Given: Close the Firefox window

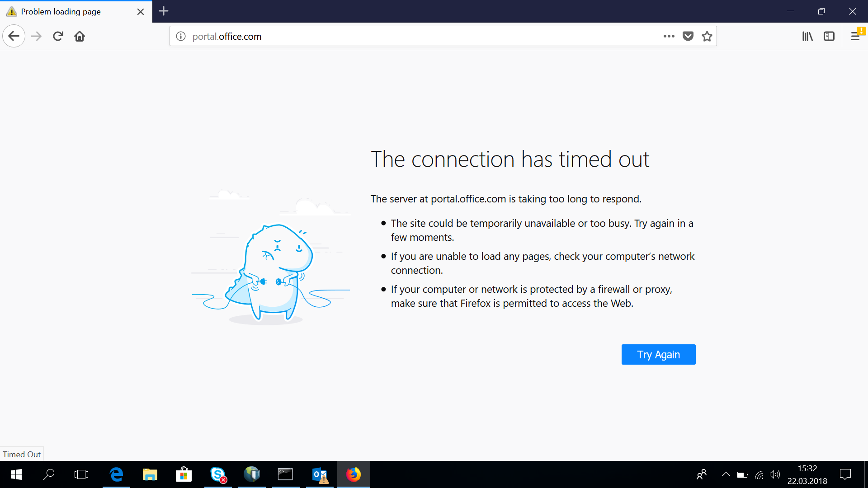Looking at the screenshot, I should coord(853,11).
